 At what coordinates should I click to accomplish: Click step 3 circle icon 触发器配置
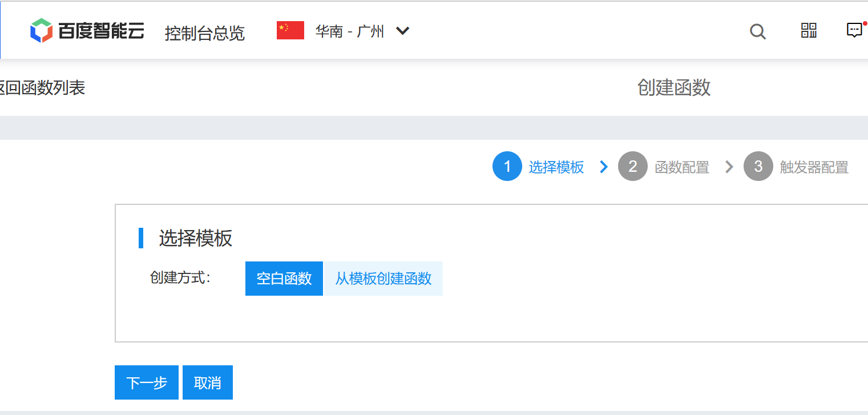[x=758, y=166]
